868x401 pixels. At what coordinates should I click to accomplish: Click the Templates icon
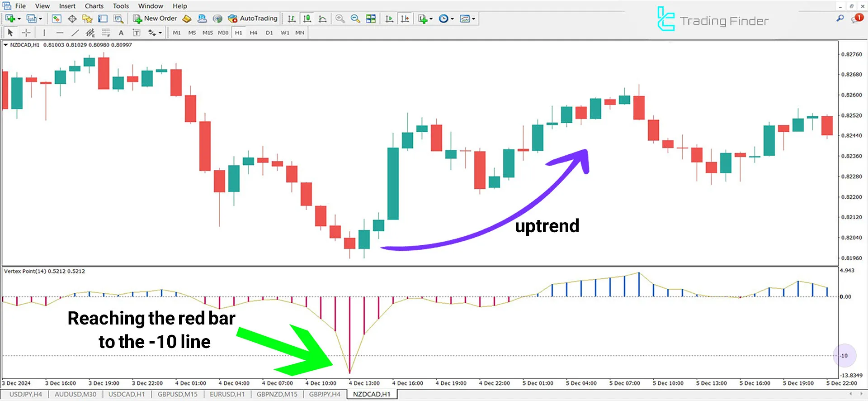[465, 19]
